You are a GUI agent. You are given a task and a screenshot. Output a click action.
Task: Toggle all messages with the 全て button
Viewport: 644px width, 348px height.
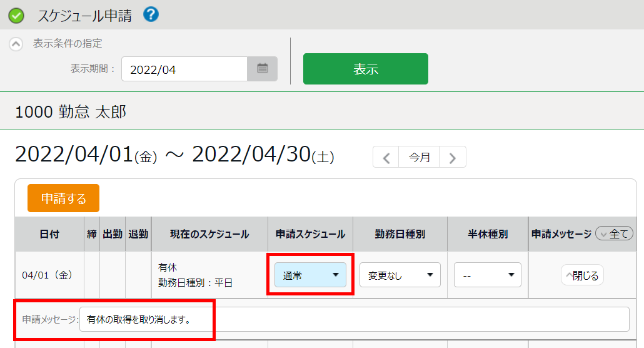pyautogui.click(x=615, y=234)
